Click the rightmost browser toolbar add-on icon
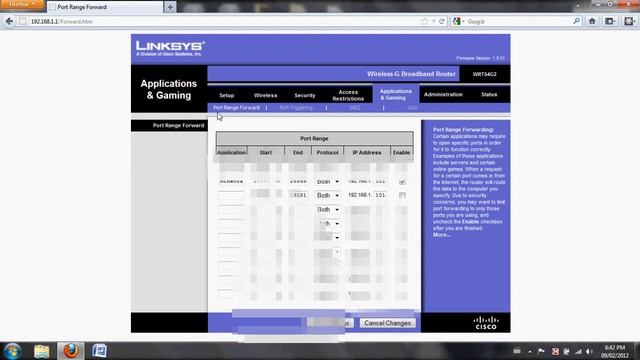The image size is (640, 360). [629, 21]
